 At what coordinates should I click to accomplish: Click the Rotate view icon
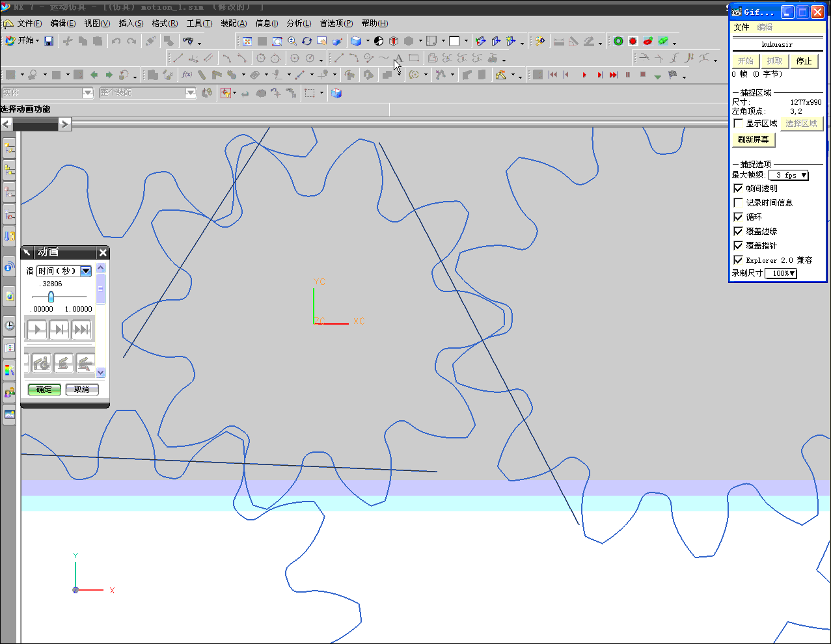[x=307, y=41]
